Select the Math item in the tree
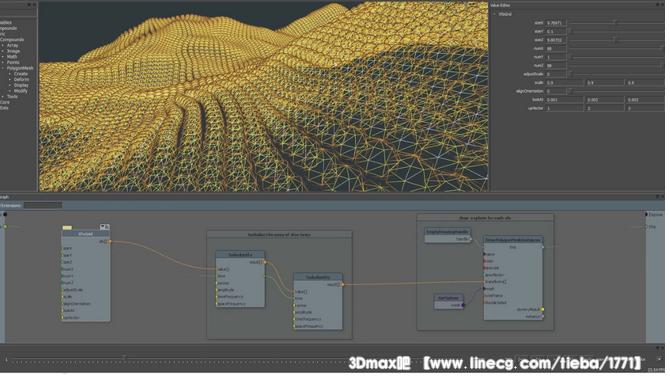Viewport: 670px width, 380px height. (12, 57)
